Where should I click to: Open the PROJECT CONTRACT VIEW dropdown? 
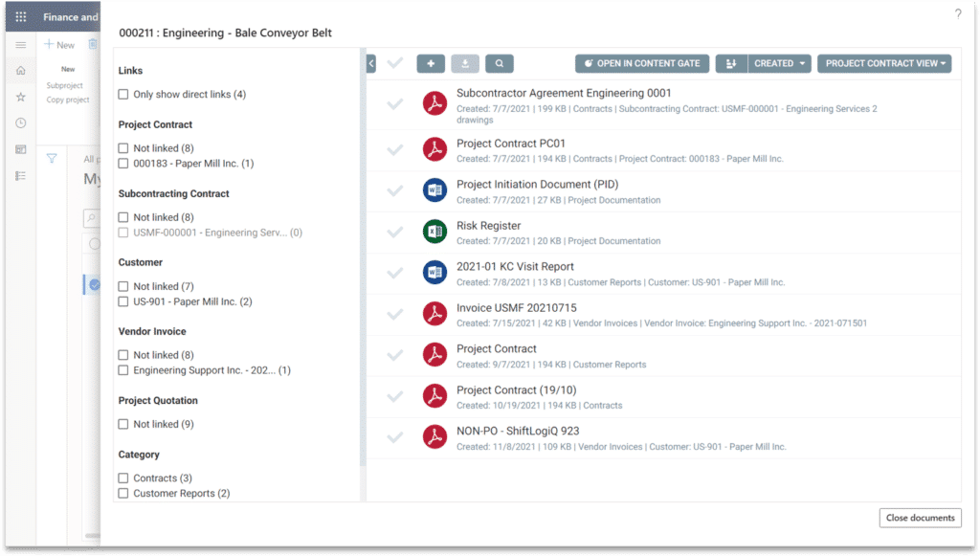[884, 64]
